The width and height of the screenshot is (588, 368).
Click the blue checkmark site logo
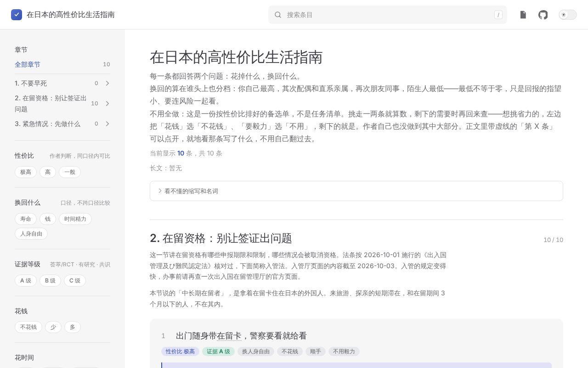pos(17,15)
